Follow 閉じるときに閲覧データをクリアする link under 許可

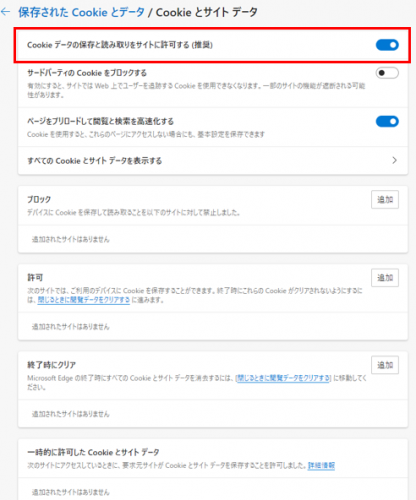coord(84,300)
